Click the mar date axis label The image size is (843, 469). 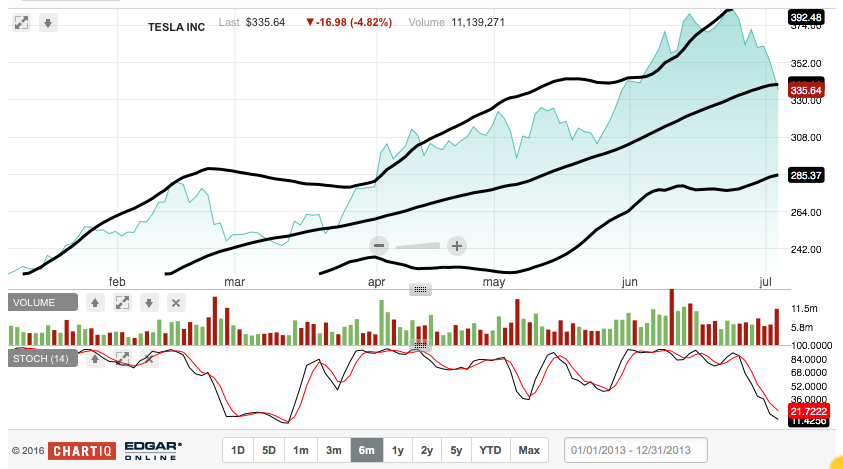coord(234,282)
